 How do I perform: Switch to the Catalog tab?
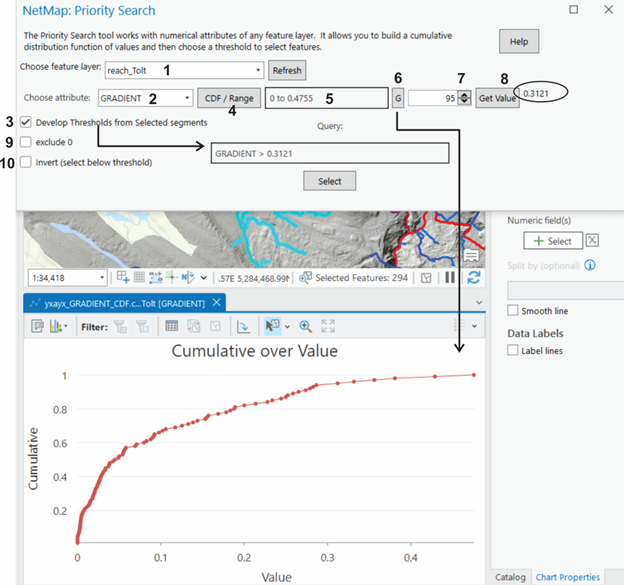512,577
